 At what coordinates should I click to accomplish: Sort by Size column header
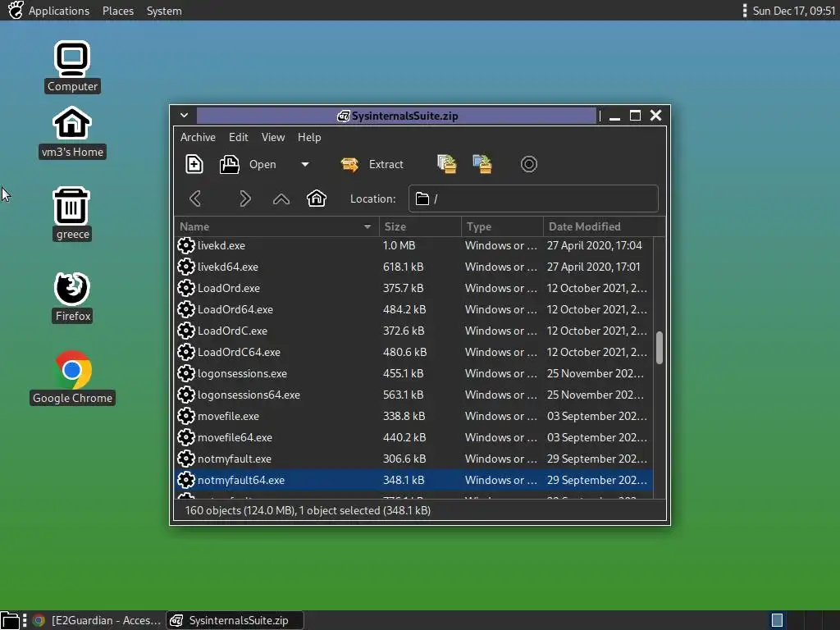click(x=420, y=226)
